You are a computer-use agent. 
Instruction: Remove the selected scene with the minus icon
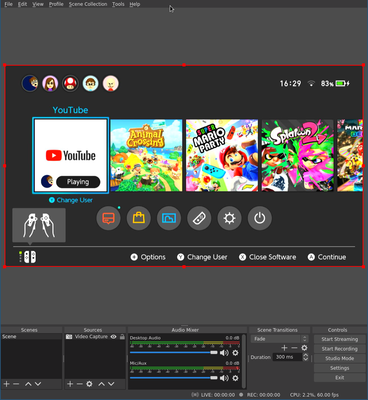(x=16, y=384)
